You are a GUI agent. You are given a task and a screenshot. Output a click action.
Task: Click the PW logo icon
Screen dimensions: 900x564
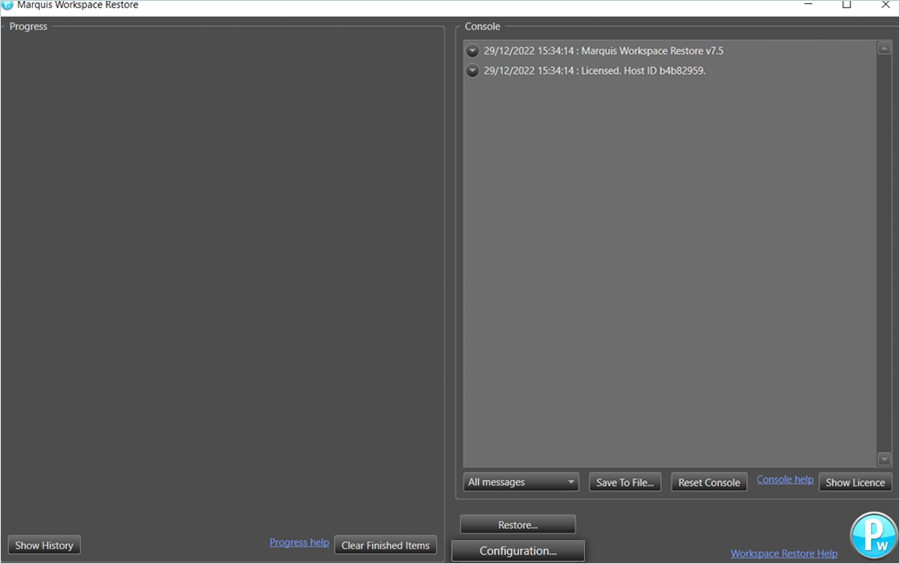coord(873,535)
